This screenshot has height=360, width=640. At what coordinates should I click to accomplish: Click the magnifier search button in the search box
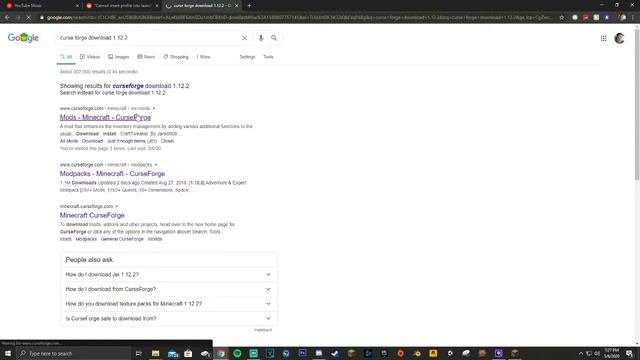pos(274,38)
